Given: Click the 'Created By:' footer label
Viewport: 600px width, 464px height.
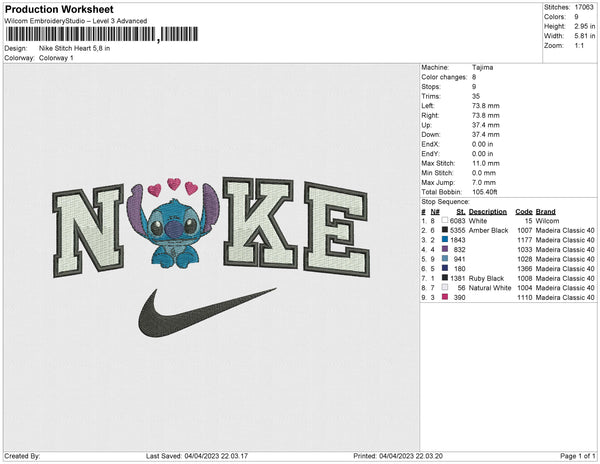Looking at the screenshot, I should tap(22, 456).
